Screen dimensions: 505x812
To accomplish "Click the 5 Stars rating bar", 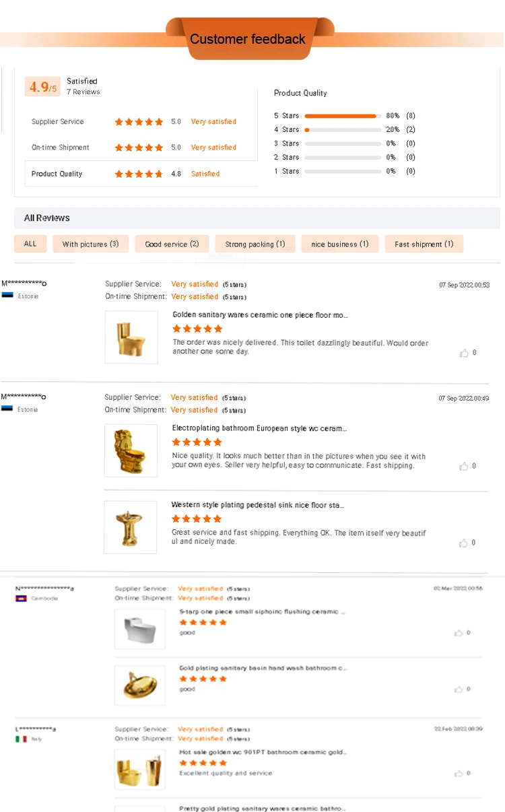I will coord(343,116).
